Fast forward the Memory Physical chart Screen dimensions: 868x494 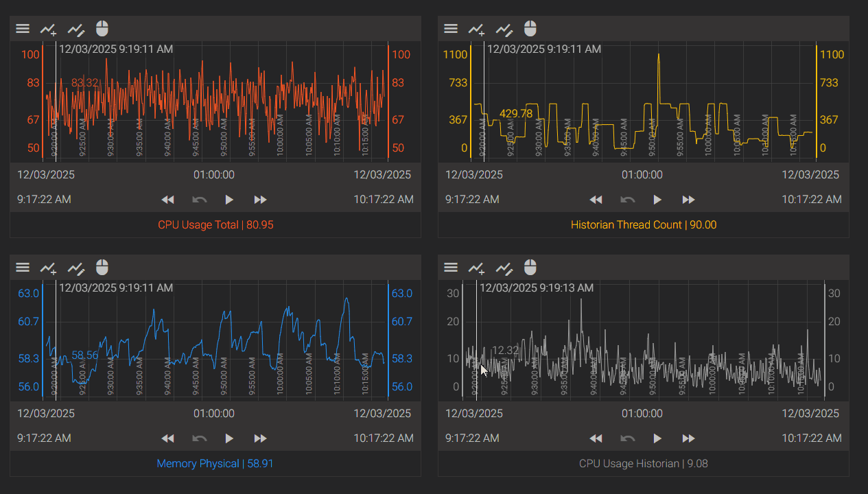tap(260, 438)
